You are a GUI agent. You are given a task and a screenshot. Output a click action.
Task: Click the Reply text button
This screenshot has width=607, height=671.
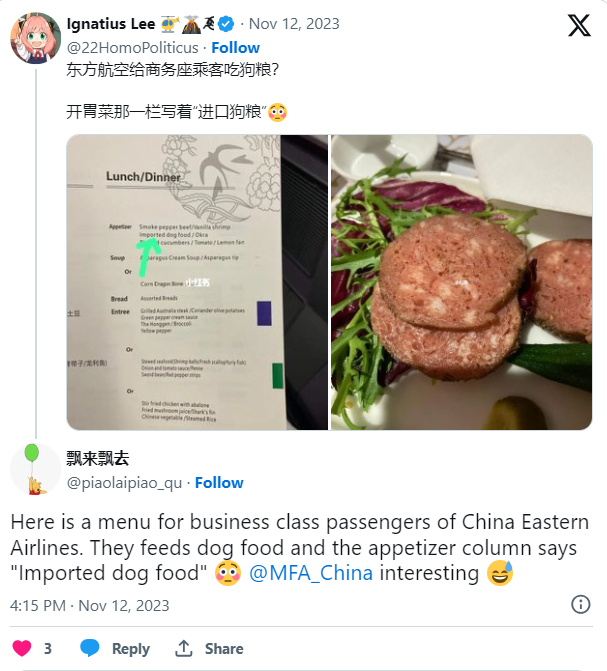[131, 649]
